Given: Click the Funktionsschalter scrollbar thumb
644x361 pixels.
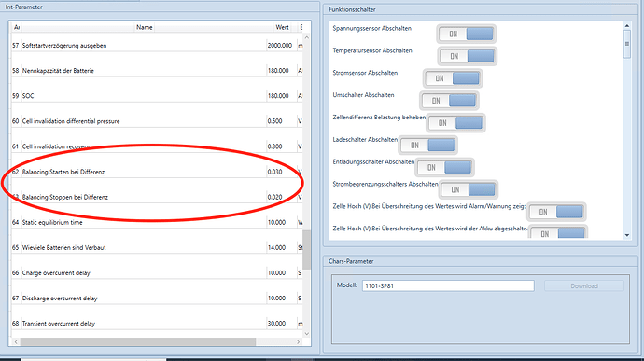Looking at the screenshot, I should click(627, 45).
